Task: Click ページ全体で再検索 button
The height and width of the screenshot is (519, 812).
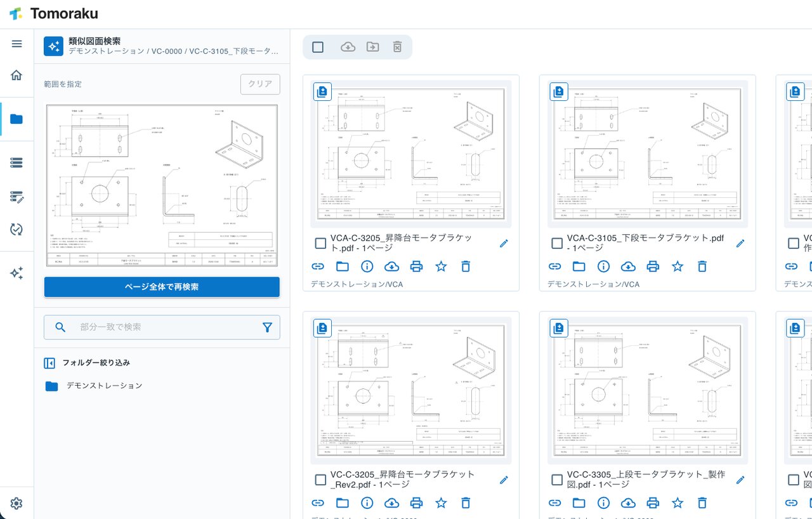Action: [162, 287]
